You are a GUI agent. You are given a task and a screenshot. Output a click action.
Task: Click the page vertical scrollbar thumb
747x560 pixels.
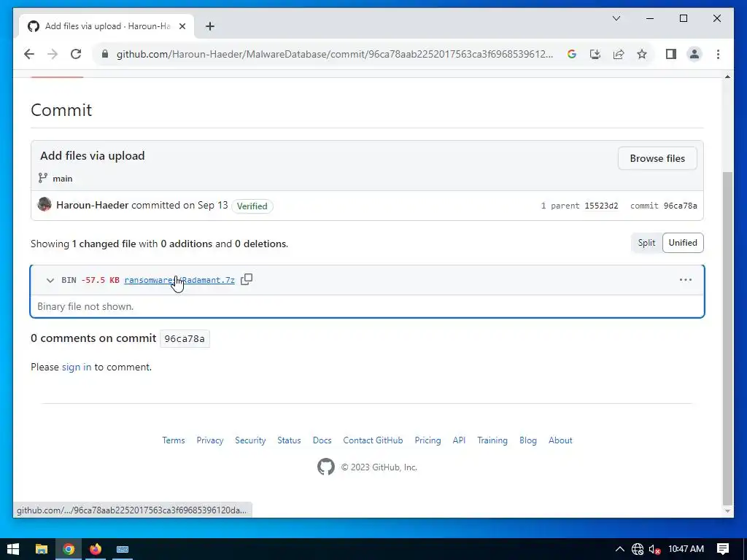[727, 338]
